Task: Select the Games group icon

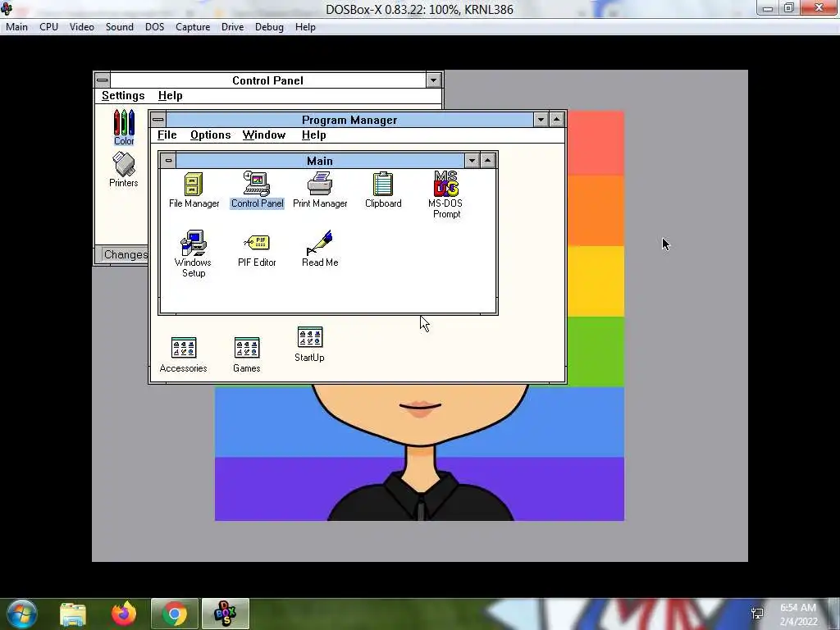Action: (x=246, y=354)
